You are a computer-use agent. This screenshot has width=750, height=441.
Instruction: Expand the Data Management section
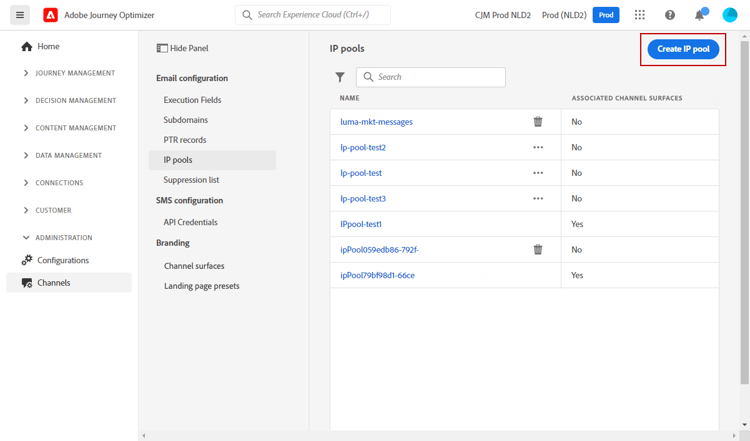coord(26,156)
